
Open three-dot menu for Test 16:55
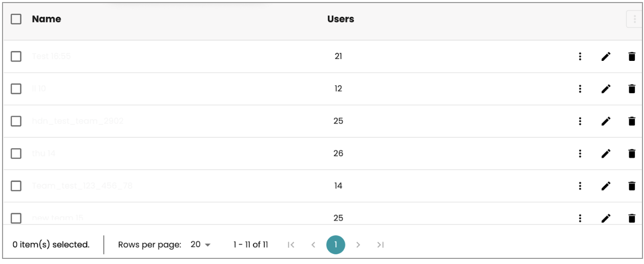580,56
